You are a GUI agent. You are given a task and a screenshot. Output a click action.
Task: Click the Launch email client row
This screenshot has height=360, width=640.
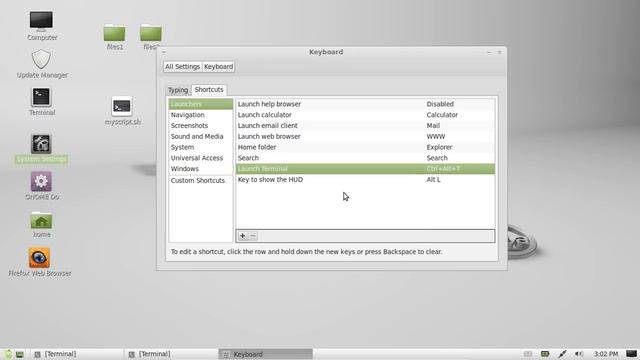(365, 125)
